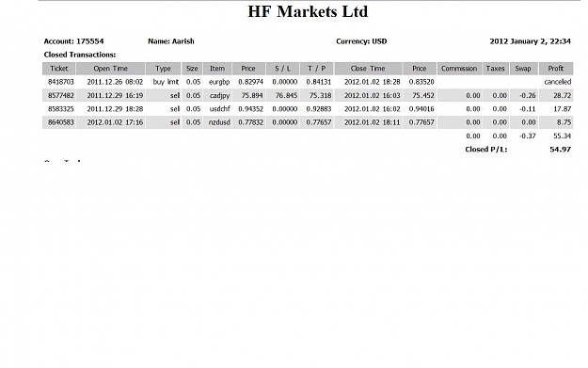Click total profit value 55.34
Viewport: 588px width, 368px height.
pyautogui.click(x=562, y=136)
